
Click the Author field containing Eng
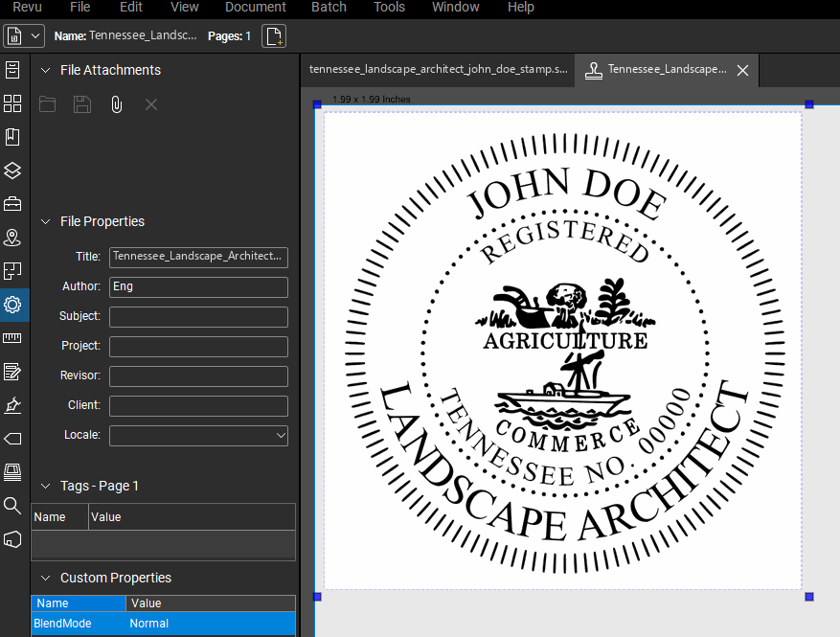(198, 286)
